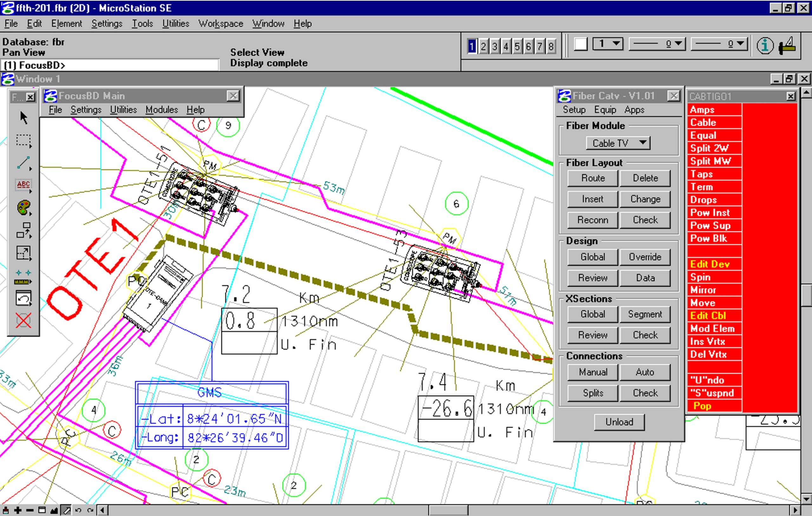Pick the Place Fence dashed rectangle tool
This screenshot has width=812, height=516.
[x=23, y=140]
